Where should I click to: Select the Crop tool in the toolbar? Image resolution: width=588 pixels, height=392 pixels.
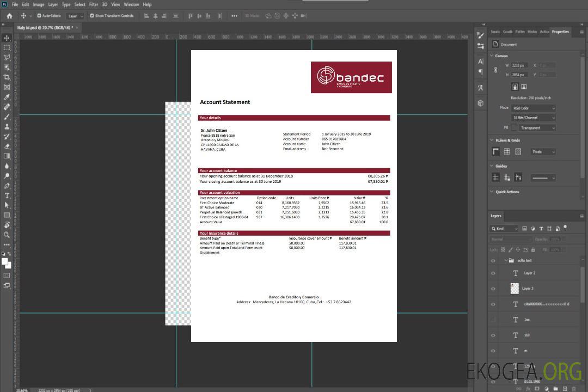pos(7,77)
